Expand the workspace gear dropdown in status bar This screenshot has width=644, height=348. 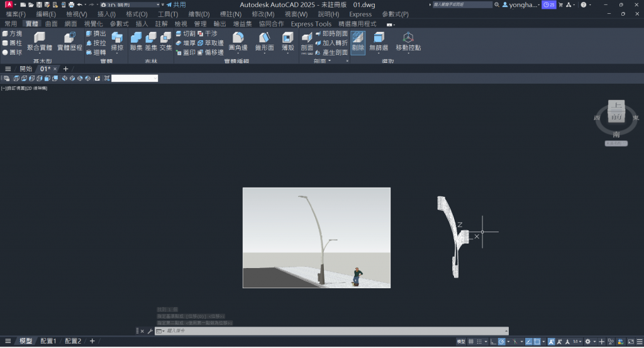[x=595, y=342]
